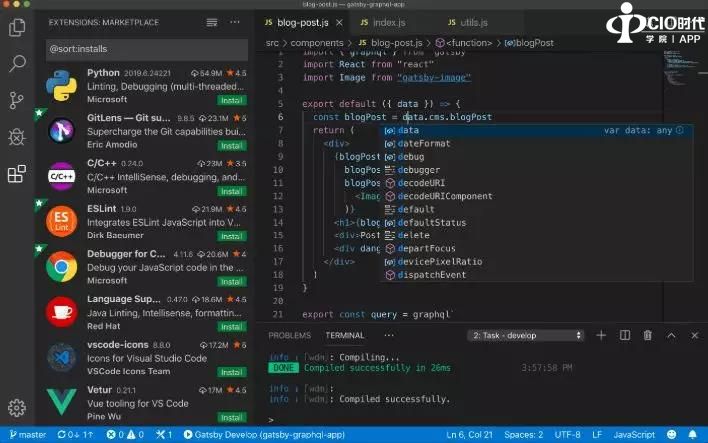The height and width of the screenshot is (443, 708).
Task: Open the Debug view with bug icon
Action: point(17,137)
